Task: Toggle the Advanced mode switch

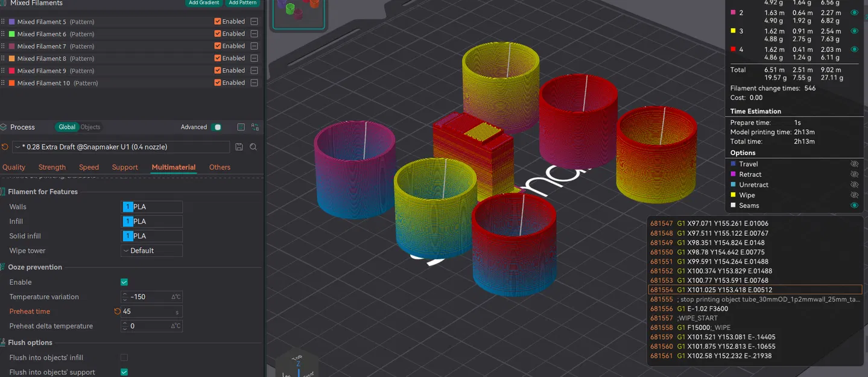Action: 217,127
